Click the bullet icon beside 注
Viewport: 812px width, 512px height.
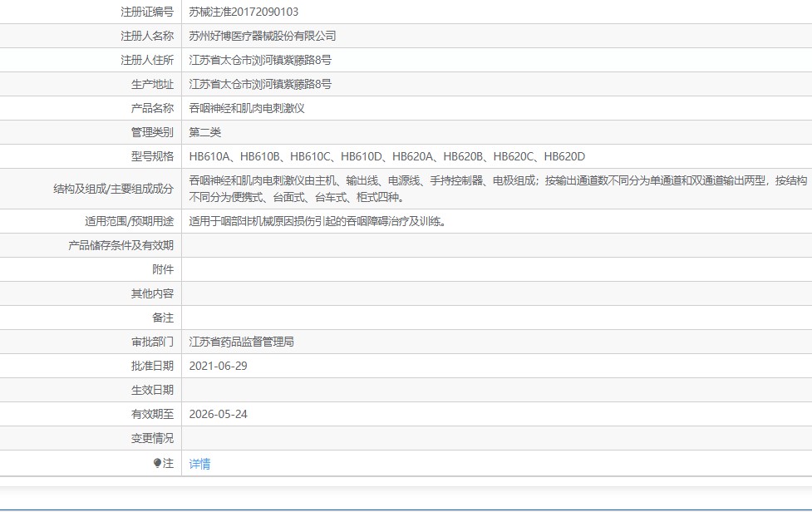tap(157, 463)
